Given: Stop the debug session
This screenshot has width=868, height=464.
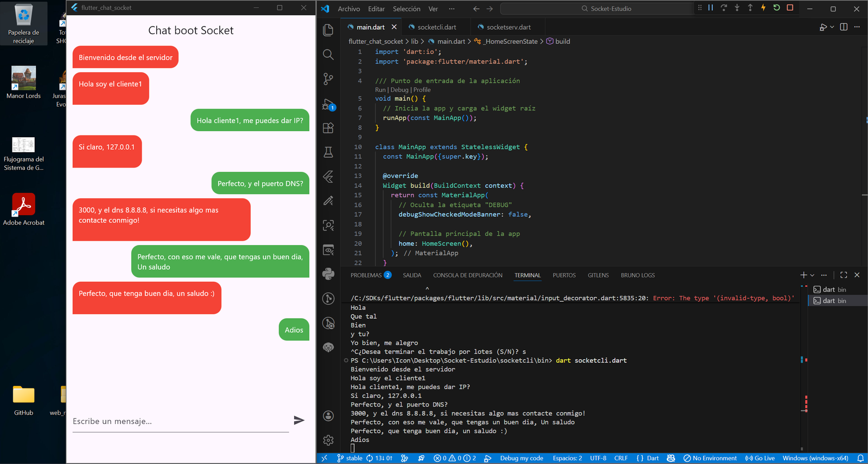Looking at the screenshot, I should click(790, 8).
